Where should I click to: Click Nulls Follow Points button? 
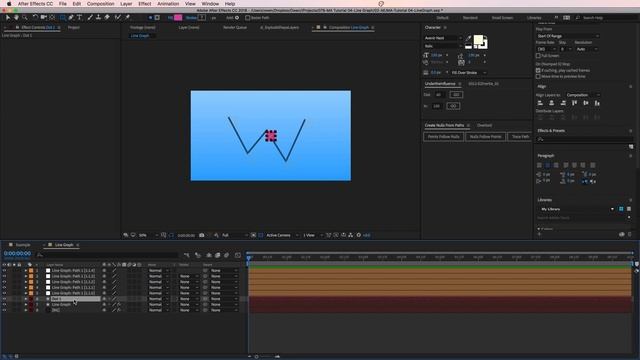(x=485, y=137)
